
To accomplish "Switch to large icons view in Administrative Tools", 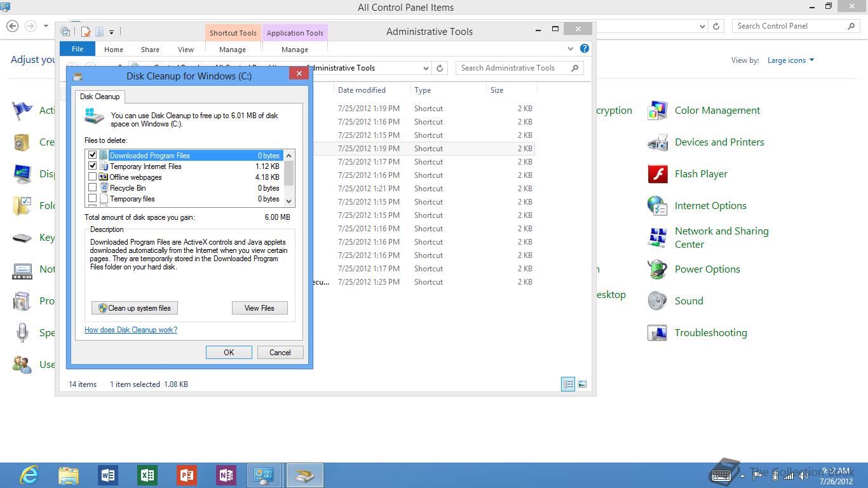I will click(582, 384).
